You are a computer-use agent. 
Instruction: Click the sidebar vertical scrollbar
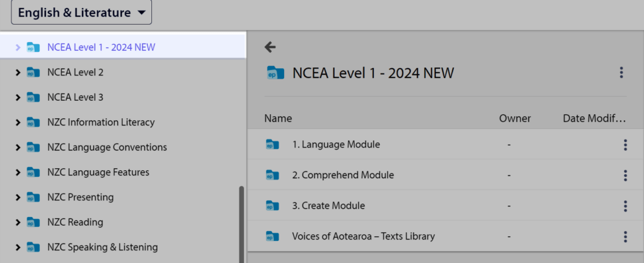click(x=241, y=224)
